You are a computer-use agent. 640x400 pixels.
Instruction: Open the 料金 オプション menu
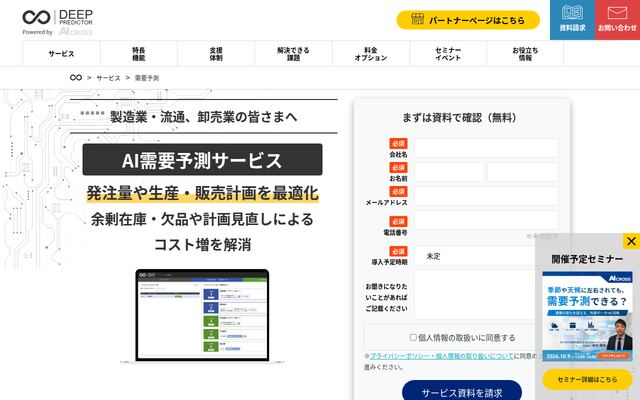[371, 54]
